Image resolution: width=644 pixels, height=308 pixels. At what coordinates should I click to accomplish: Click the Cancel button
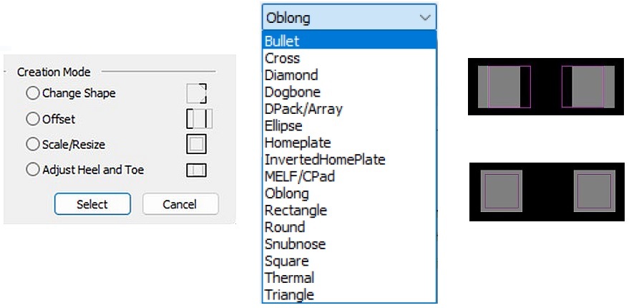[x=180, y=204]
